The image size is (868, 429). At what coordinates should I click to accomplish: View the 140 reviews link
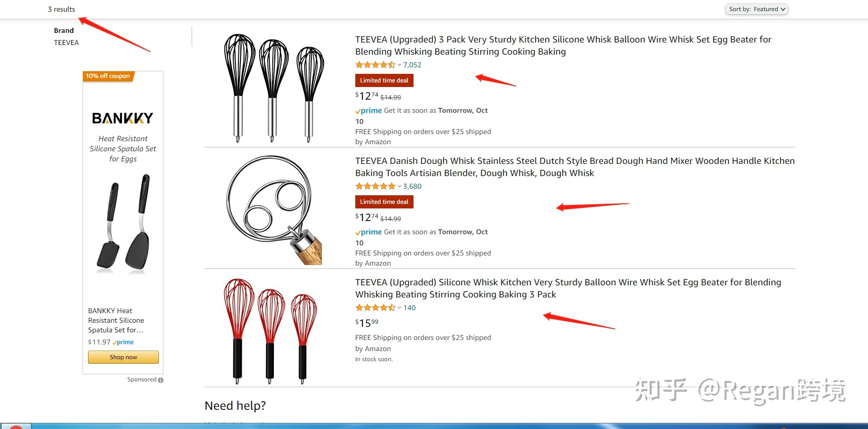409,308
